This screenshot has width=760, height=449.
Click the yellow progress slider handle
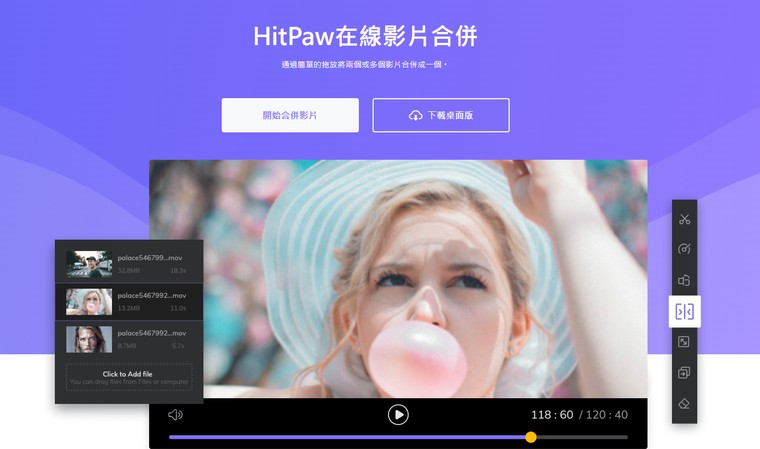[x=531, y=437]
